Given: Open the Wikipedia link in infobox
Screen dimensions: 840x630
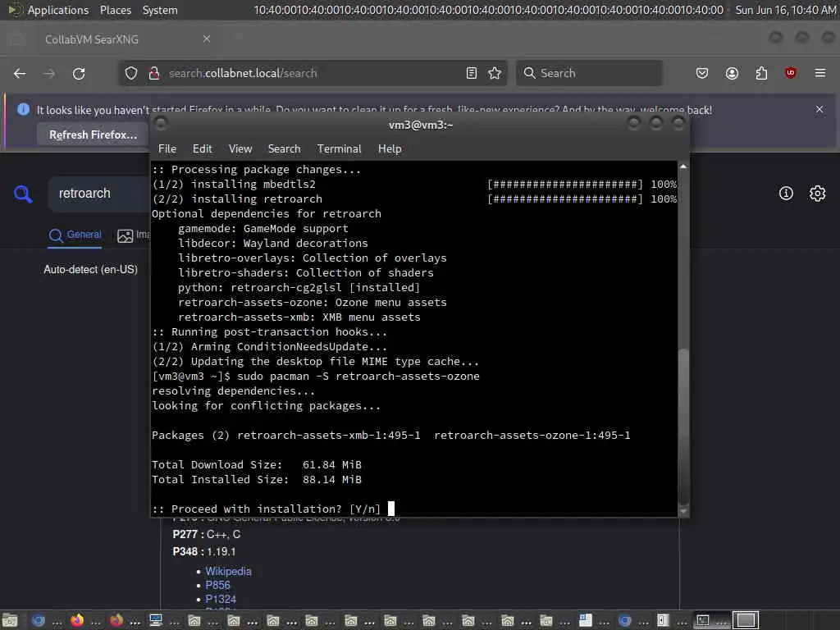Looking at the screenshot, I should (x=228, y=572).
